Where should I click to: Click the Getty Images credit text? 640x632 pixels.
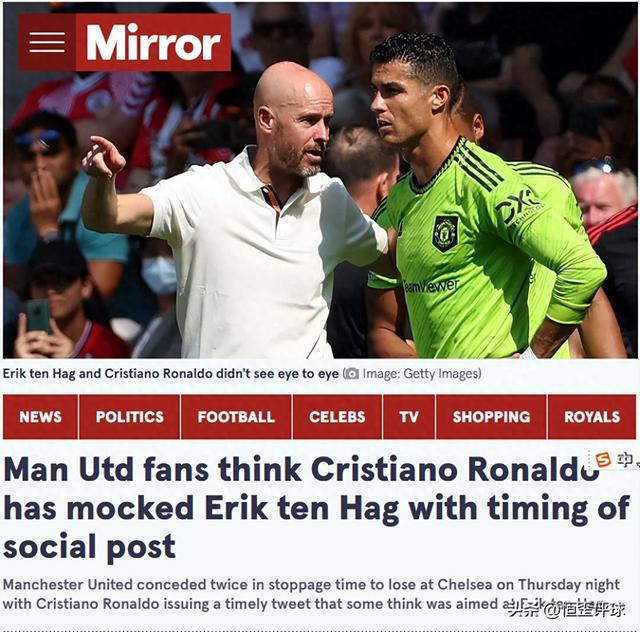click(x=422, y=374)
